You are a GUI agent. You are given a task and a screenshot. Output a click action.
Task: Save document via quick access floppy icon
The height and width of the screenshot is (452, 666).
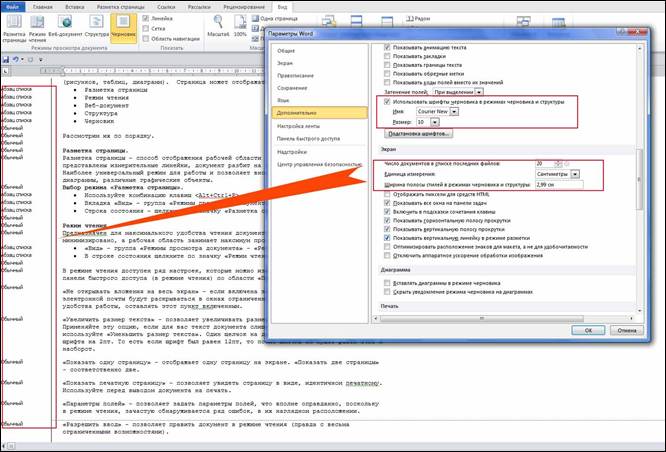[6, 59]
